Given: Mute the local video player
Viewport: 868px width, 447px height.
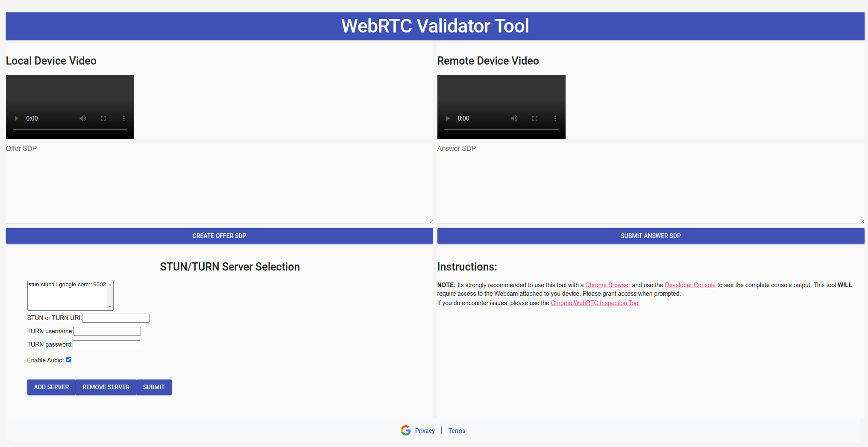Looking at the screenshot, I should [x=83, y=118].
